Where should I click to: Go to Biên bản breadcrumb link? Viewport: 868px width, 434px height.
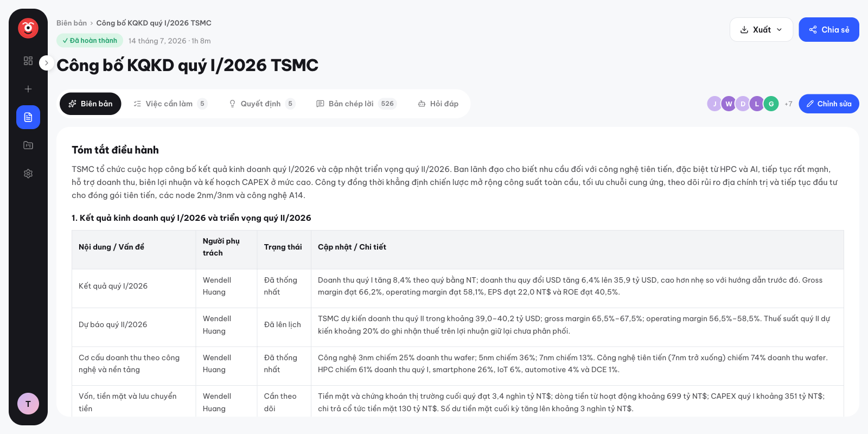coord(72,23)
